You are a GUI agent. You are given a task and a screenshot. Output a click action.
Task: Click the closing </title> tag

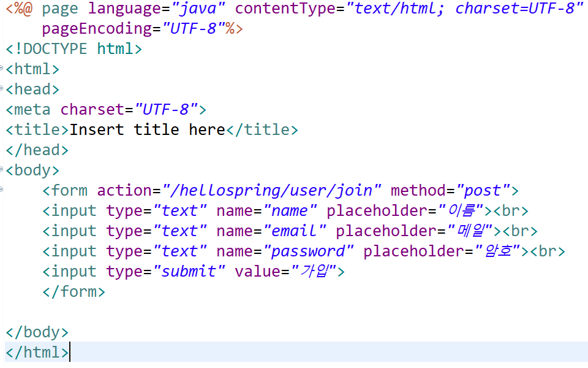[x=262, y=130]
